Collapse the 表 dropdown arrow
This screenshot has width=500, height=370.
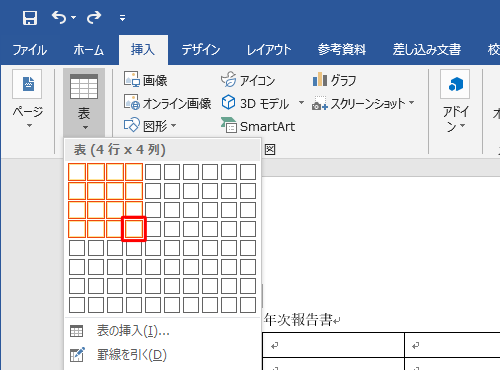85,128
